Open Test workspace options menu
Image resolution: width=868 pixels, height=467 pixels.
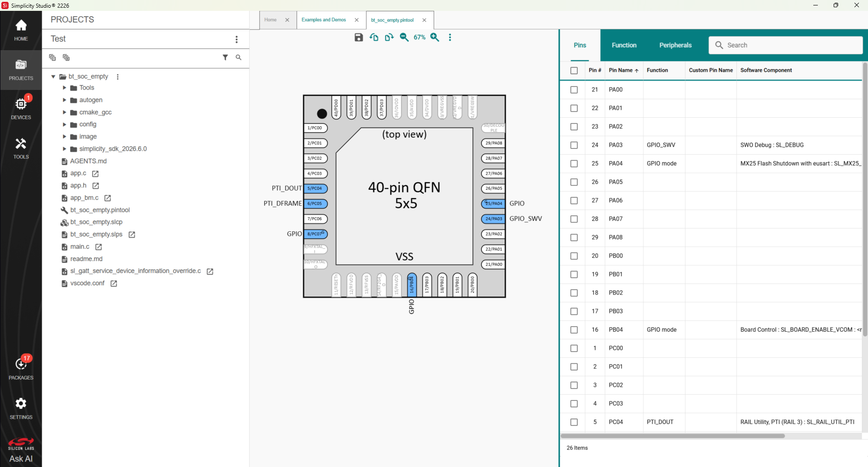236,39
